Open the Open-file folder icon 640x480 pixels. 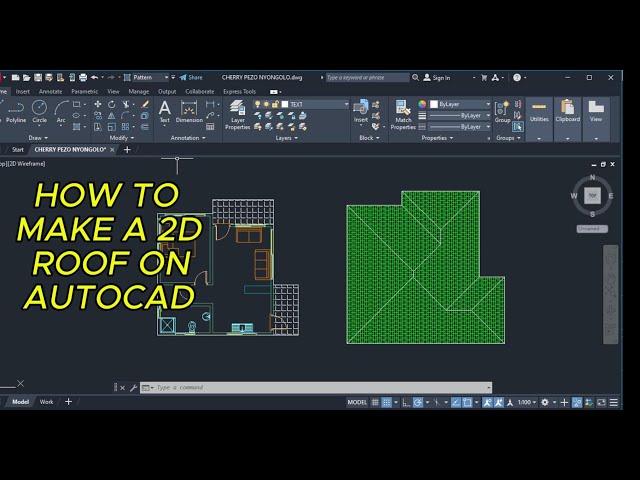point(27,78)
